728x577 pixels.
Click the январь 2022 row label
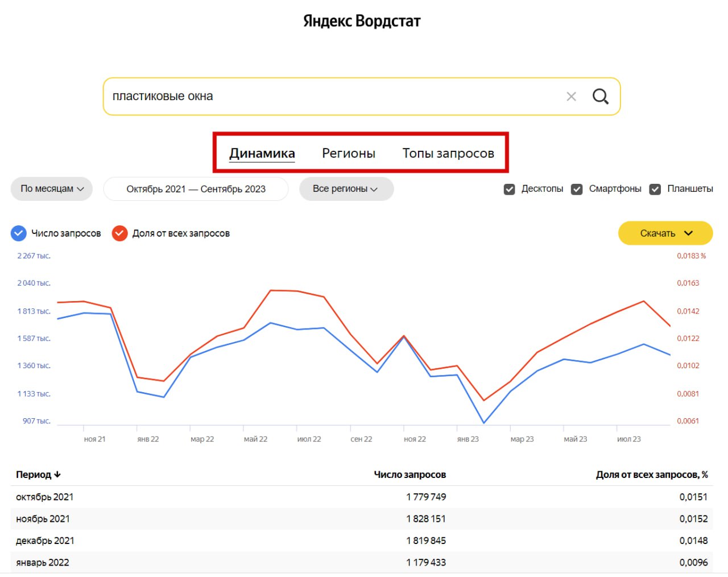point(43,562)
